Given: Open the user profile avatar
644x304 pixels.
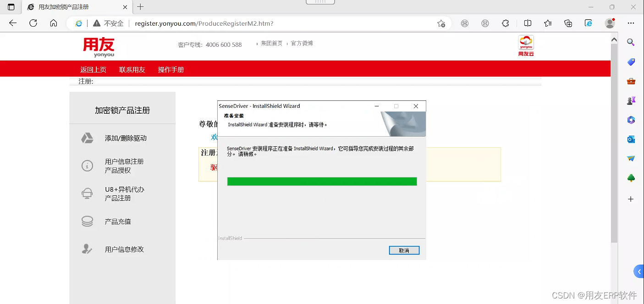Looking at the screenshot, I should click(x=610, y=23).
